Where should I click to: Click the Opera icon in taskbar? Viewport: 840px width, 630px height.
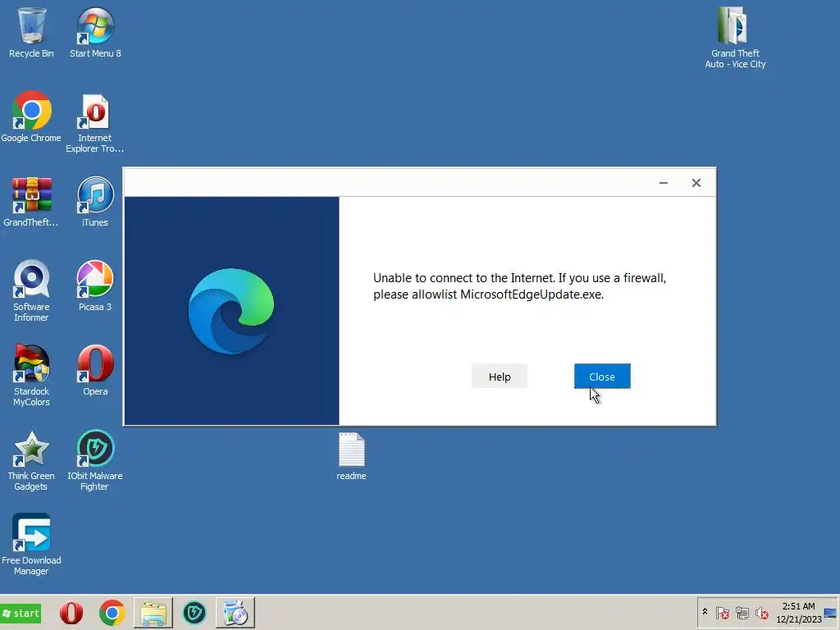coord(71,613)
